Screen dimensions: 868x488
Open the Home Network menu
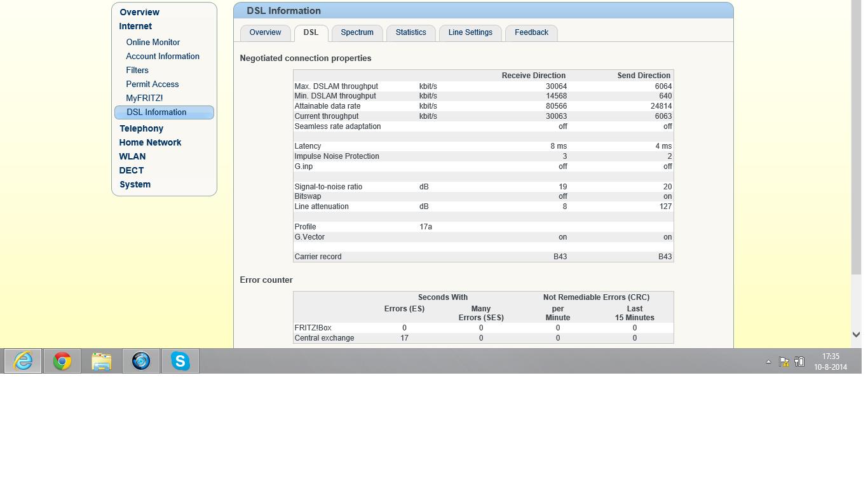[x=150, y=142]
